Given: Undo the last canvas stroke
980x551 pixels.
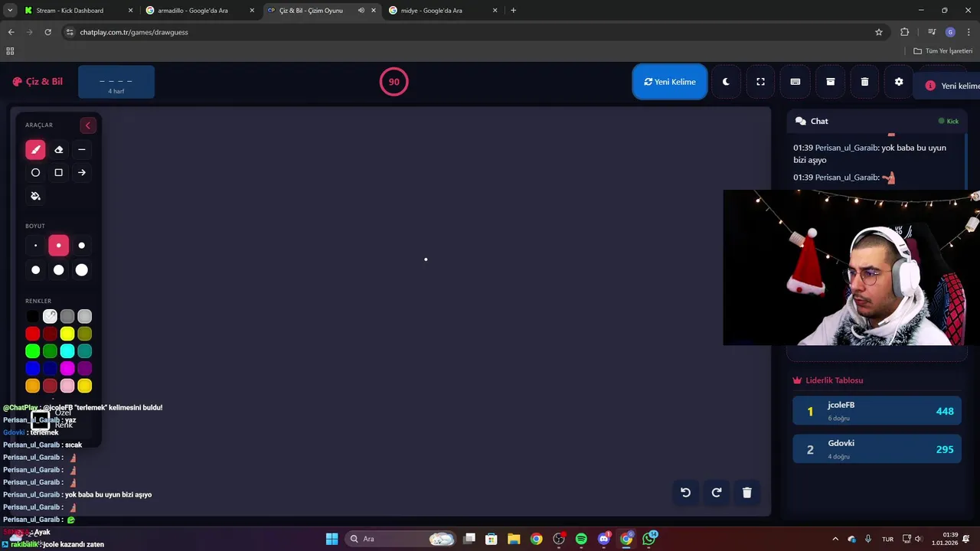Looking at the screenshot, I should [686, 493].
